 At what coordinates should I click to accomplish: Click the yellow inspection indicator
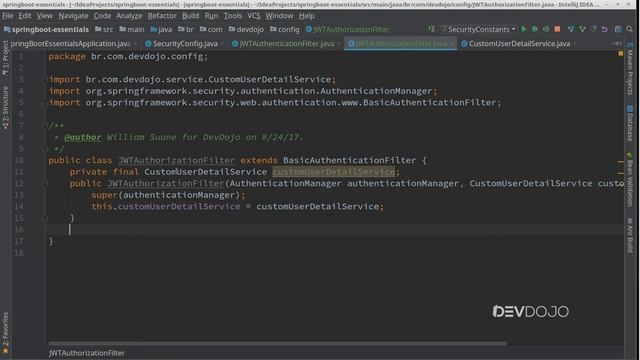(x=621, y=53)
